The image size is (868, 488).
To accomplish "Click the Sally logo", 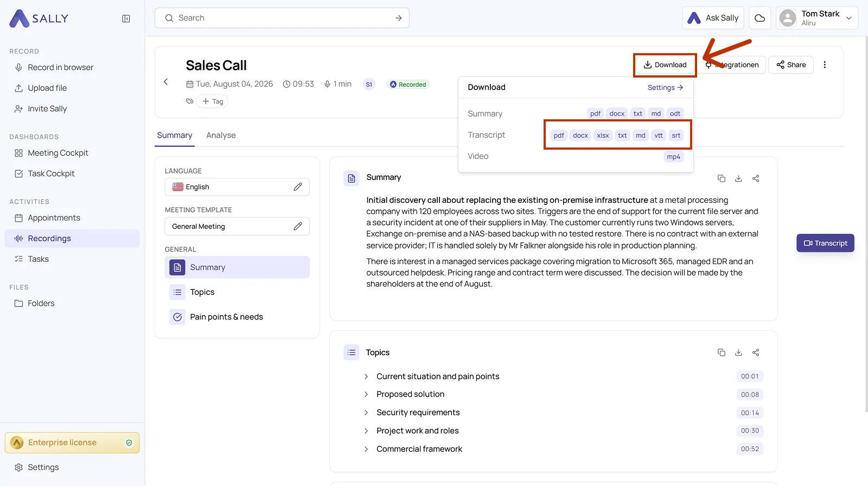I will (39, 18).
